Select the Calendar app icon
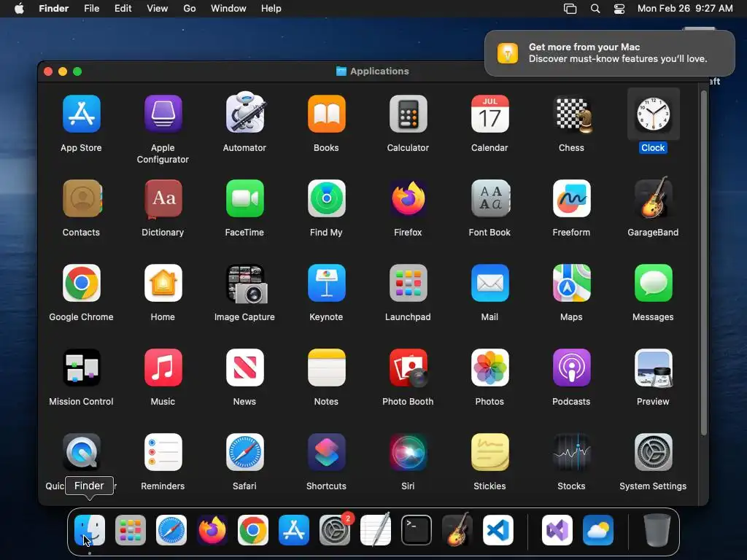 coord(489,114)
